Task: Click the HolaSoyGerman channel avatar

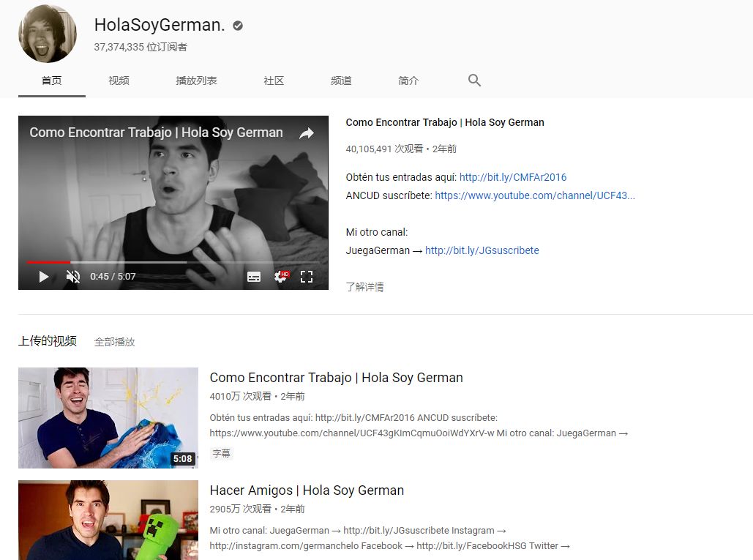Action: [x=48, y=34]
